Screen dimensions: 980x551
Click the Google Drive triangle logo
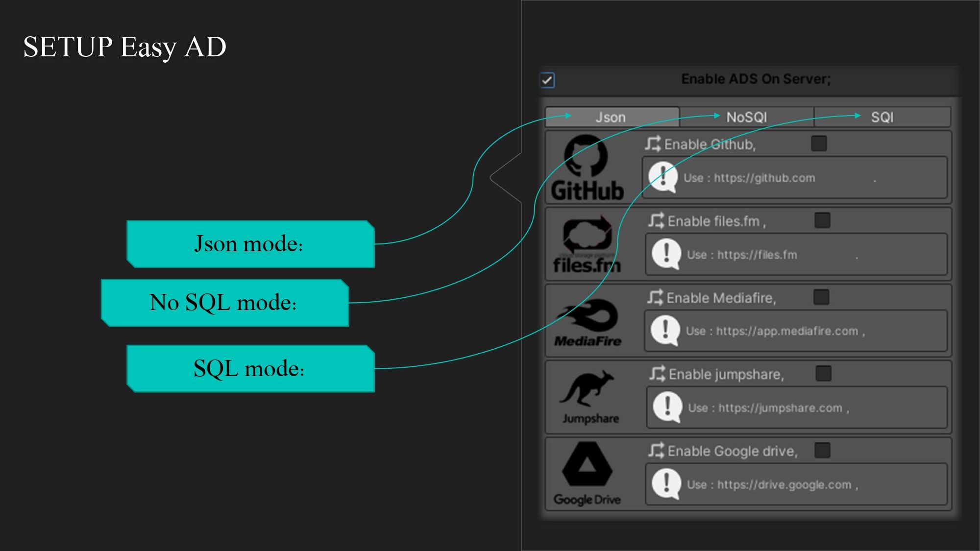click(587, 464)
